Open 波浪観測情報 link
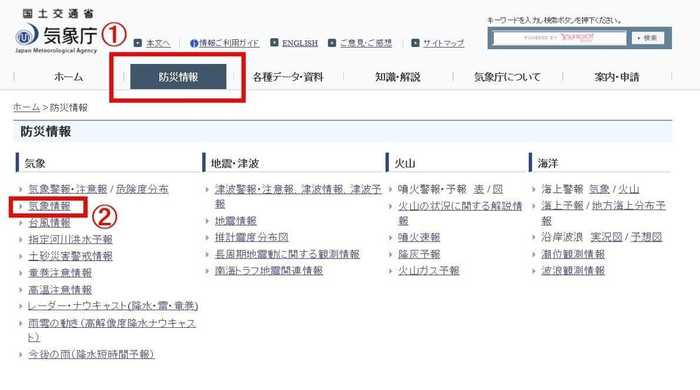700x390 pixels. 573,270
